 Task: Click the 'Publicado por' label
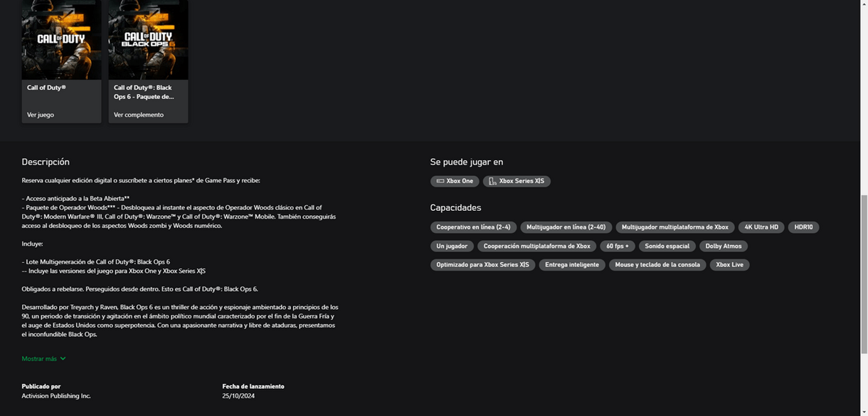(41, 386)
